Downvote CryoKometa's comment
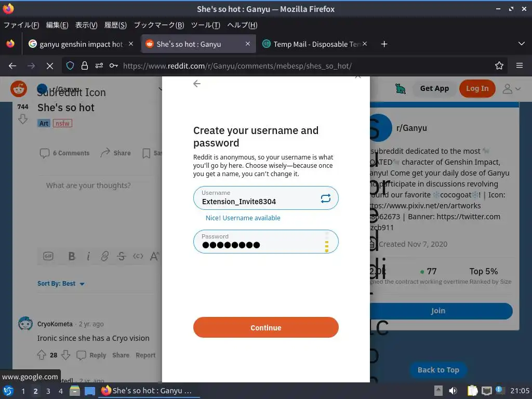 pos(65,355)
